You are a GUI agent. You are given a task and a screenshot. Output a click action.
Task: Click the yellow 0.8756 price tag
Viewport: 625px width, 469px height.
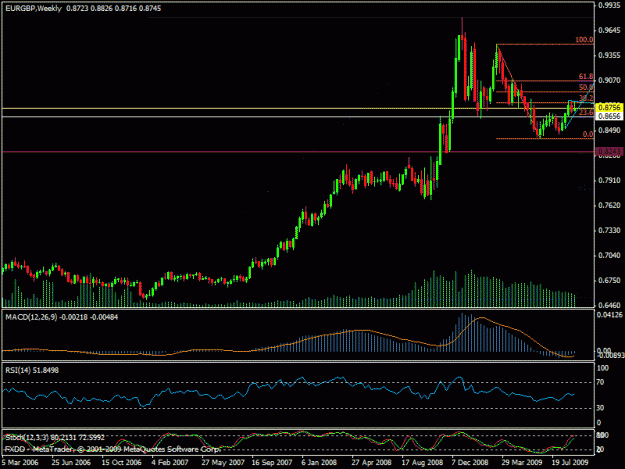coord(609,108)
